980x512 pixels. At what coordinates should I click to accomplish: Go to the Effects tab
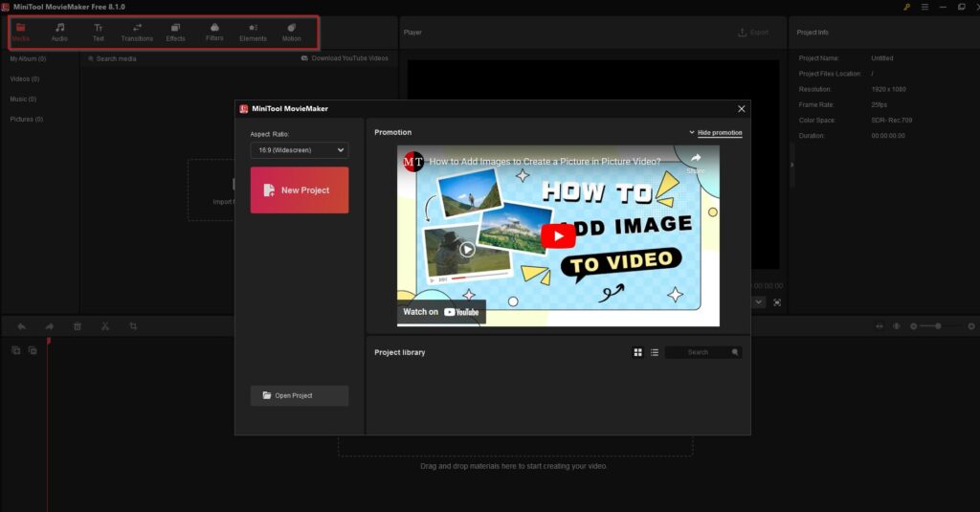point(176,33)
